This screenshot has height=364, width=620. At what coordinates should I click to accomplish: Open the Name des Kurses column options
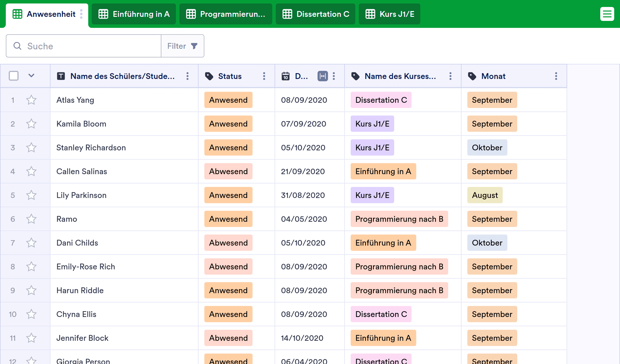pyautogui.click(x=450, y=76)
